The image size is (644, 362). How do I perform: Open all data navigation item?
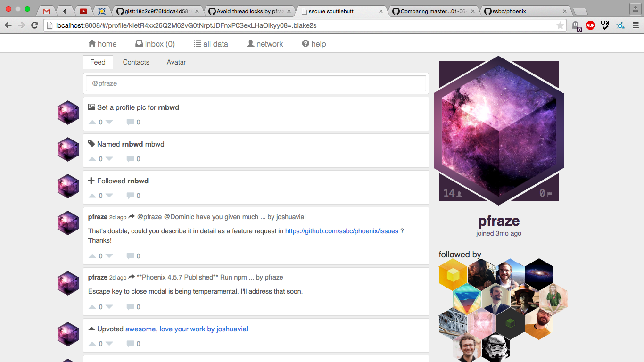[211, 44]
